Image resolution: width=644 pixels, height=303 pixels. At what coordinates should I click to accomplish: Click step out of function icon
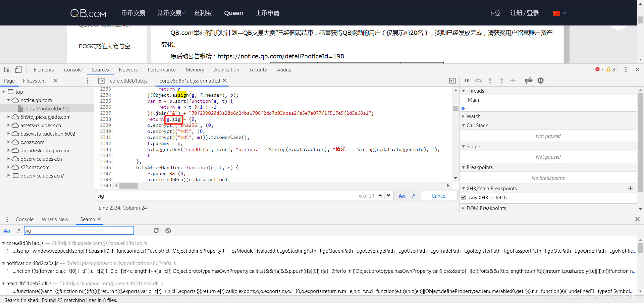tap(502, 81)
